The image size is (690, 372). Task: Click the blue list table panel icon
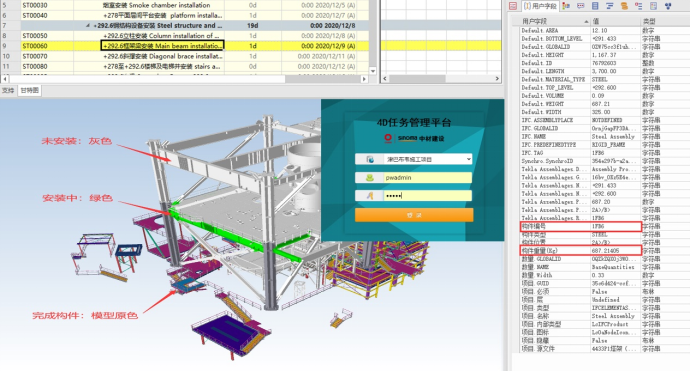[x=595, y=6]
